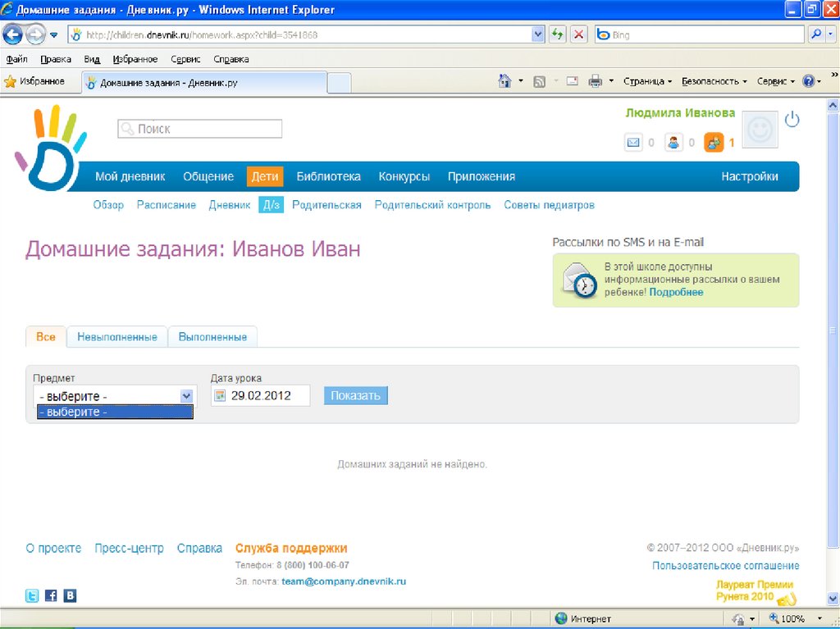Open the VKontakte social icon
This screenshot has width=840, height=629.
tap(70, 596)
